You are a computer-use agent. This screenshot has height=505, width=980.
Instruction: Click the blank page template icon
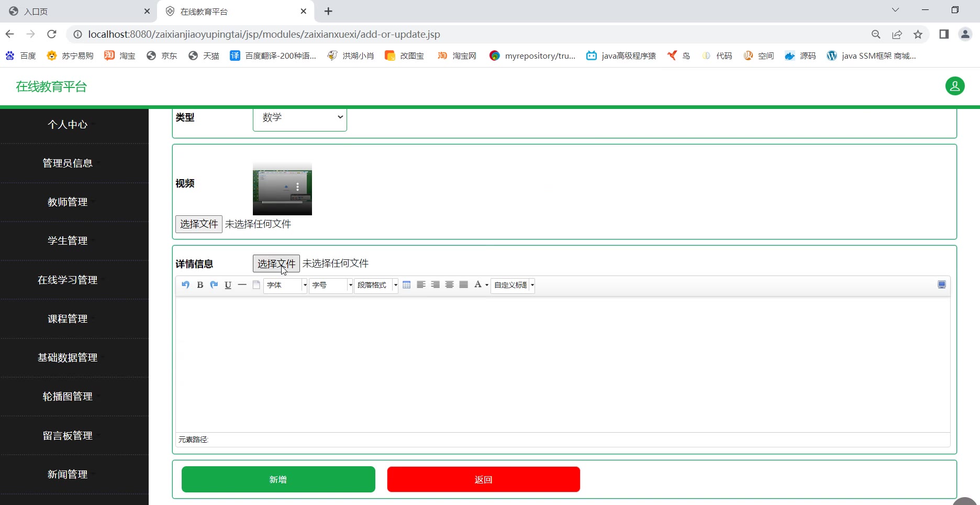click(256, 285)
